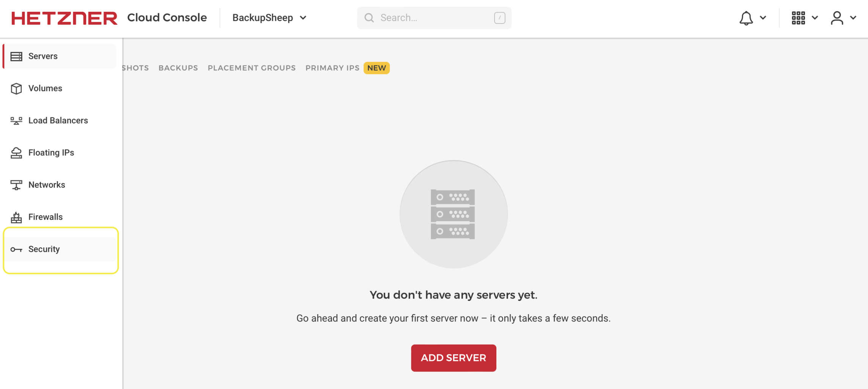Expand the BackupSheep project dropdown
The height and width of the screenshot is (389, 868).
click(269, 18)
